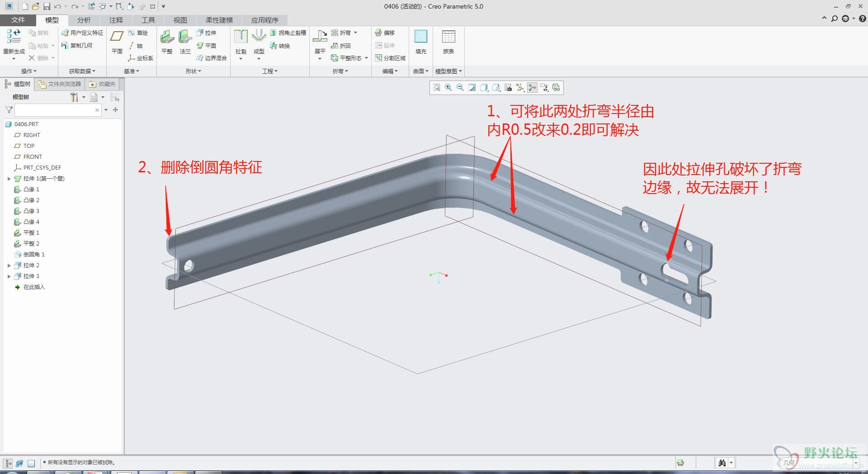
Task: Switch to the 柔性建模 ribbon tab
Action: point(219,20)
